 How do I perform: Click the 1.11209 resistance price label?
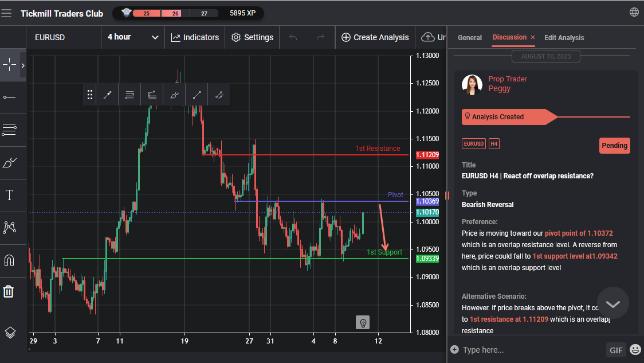(427, 155)
